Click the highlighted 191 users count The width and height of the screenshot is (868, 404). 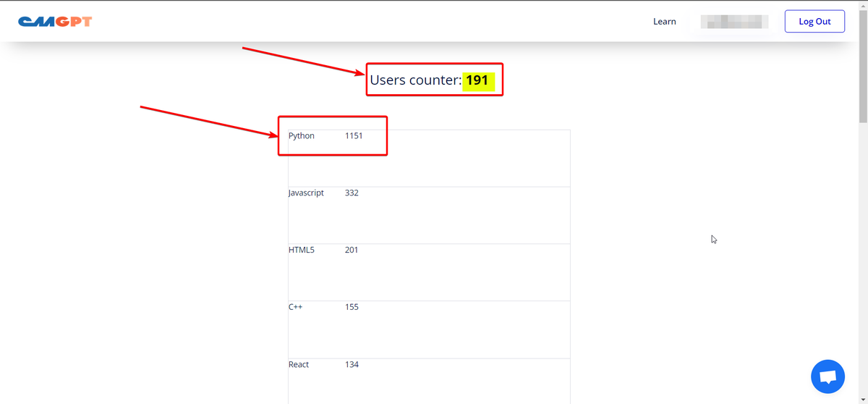477,80
